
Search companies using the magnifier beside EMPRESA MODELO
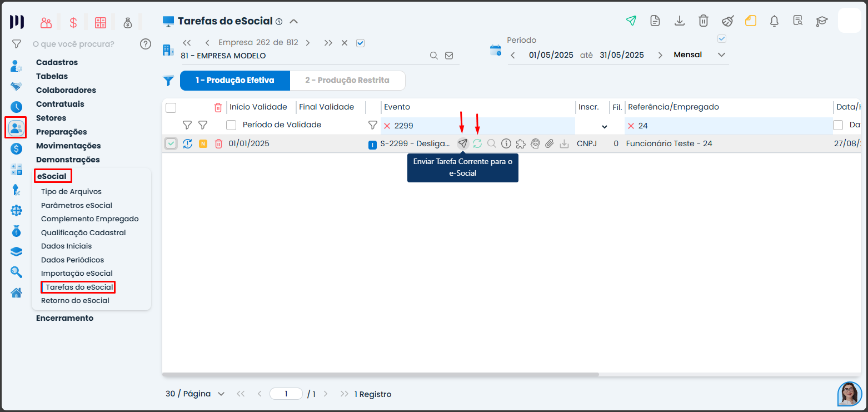433,56
